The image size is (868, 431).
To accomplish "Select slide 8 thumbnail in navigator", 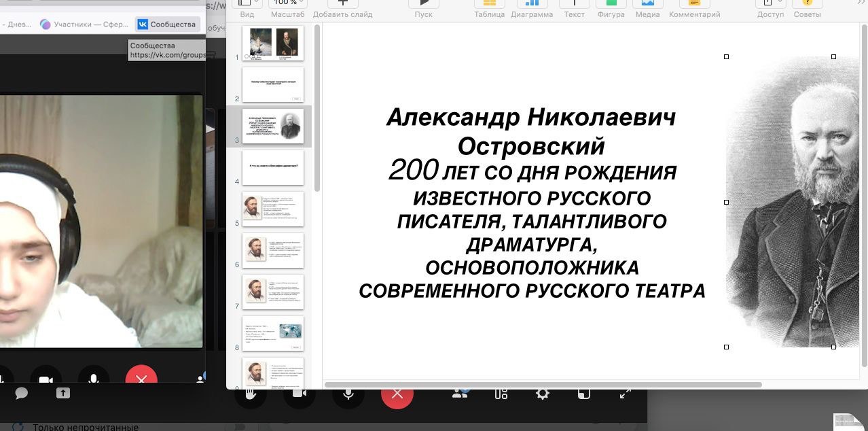I will tap(273, 334).
